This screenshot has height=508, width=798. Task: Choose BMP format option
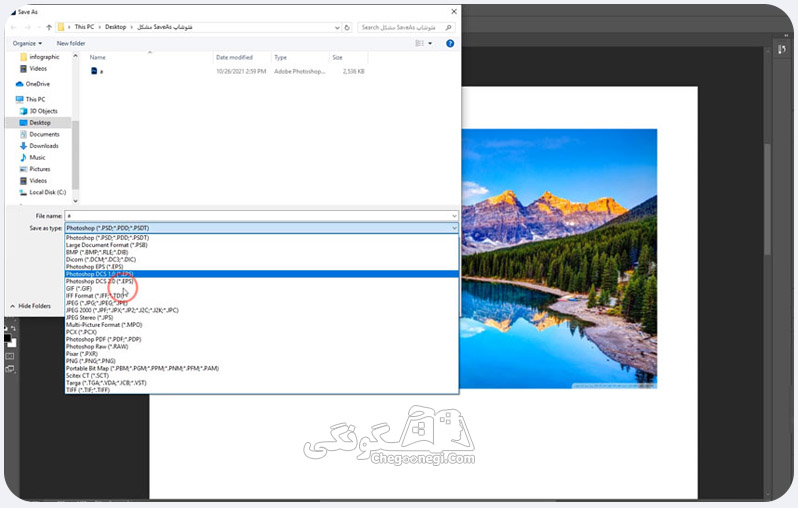pos(262,252)
